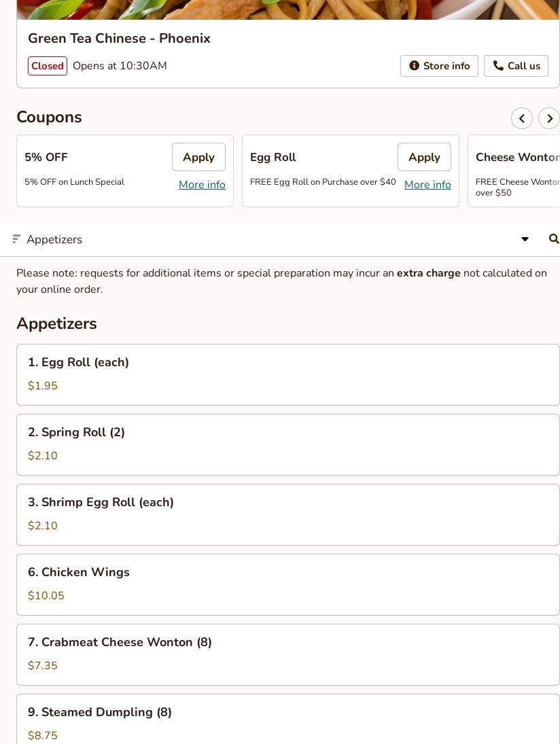
Task: Click the menu category list icon
Action: pyautogui.click(x=16, y=239)
